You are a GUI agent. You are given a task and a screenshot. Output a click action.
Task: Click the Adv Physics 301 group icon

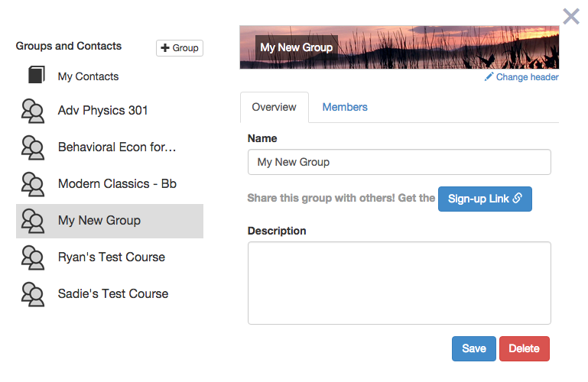coord(33,112)
